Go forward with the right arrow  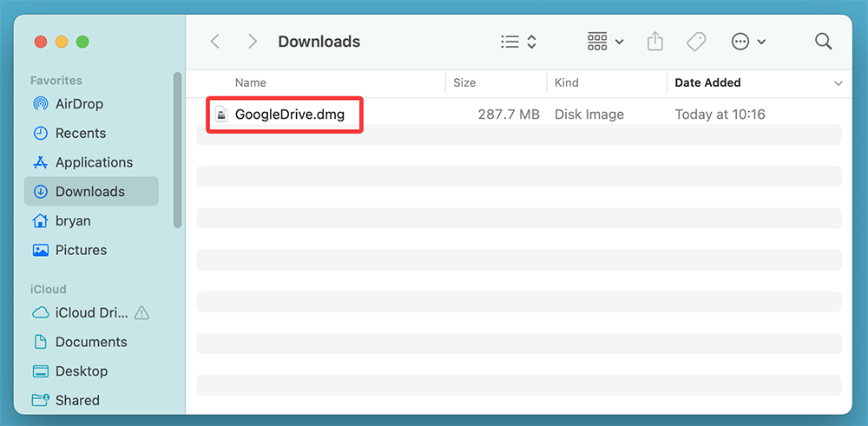253,42
